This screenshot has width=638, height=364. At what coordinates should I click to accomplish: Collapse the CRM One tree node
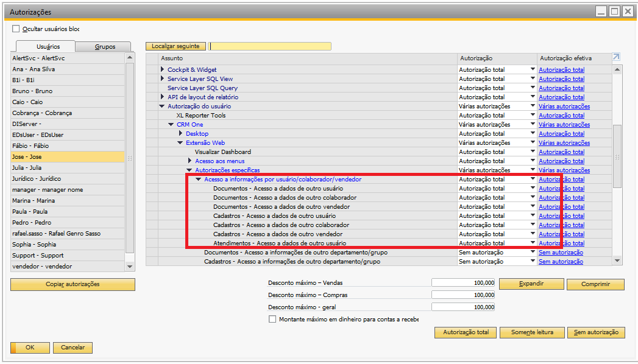[x=172, y=125]
